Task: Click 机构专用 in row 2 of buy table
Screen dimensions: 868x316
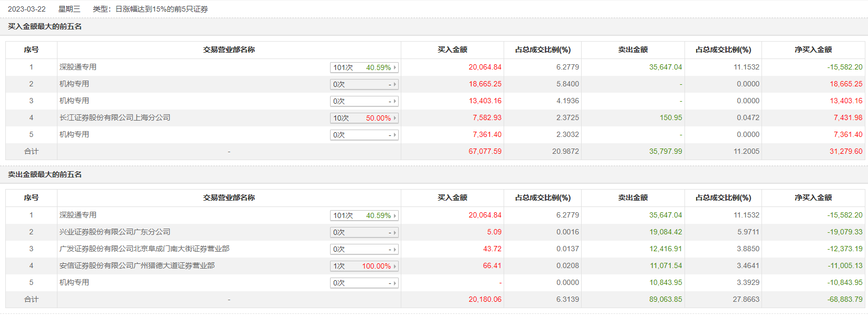Action: (x=74, y=84)
